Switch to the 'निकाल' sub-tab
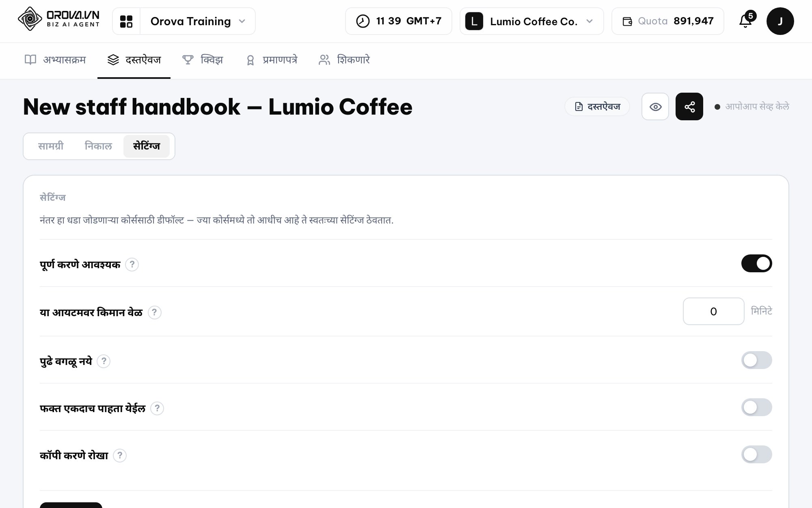812x508 pixels. tap(98, 146)
